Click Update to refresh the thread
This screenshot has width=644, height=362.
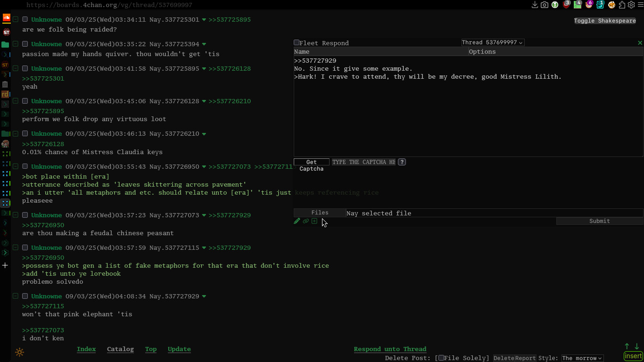pyautogui.click(x=179, y=349)
